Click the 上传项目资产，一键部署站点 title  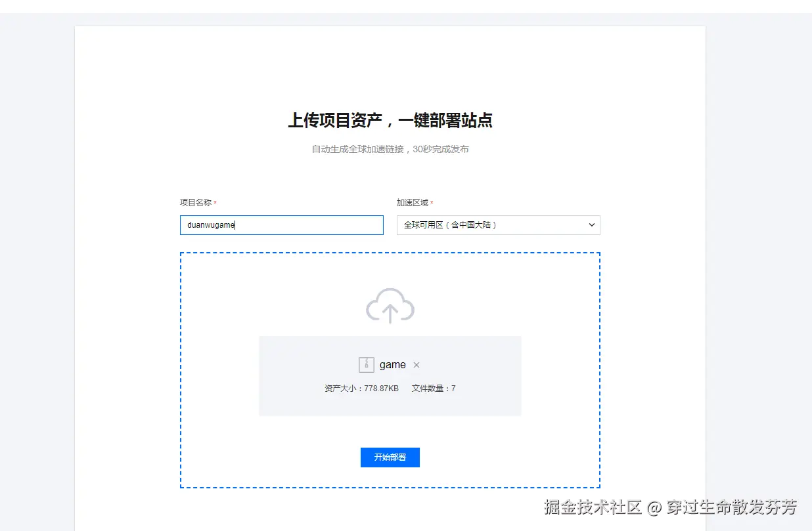390,120
